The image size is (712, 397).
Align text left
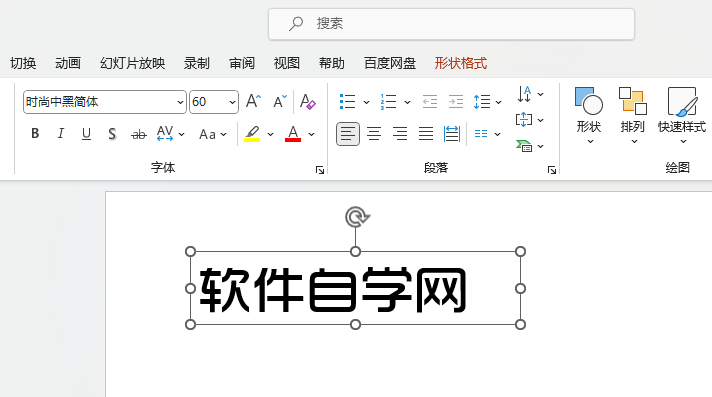[x=348, y=134]
